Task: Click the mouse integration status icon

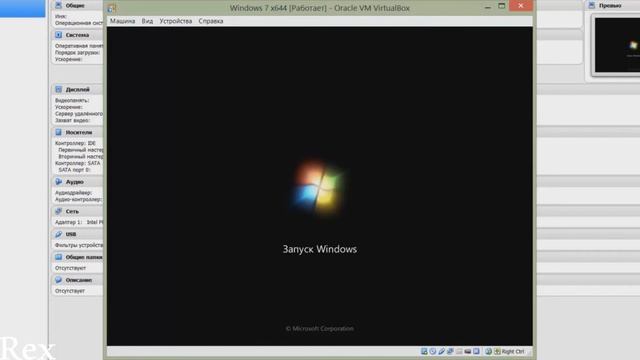Action: click(488, 351)
